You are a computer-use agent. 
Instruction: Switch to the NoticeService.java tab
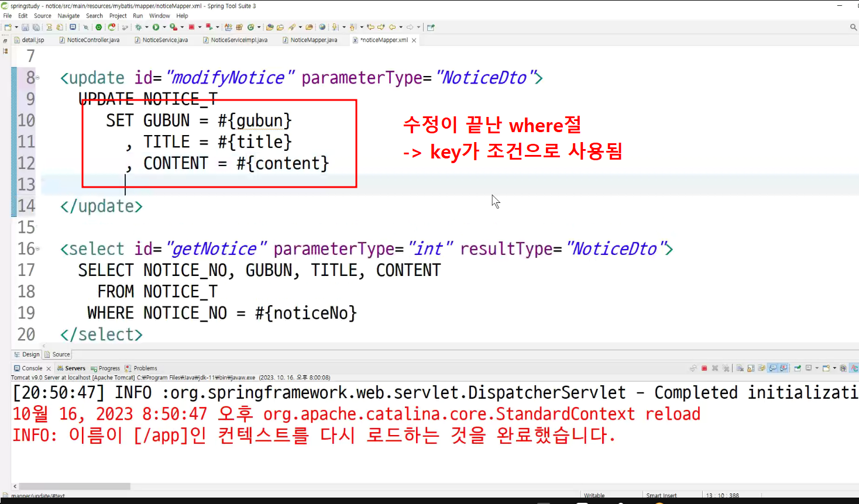coord(162,40)
